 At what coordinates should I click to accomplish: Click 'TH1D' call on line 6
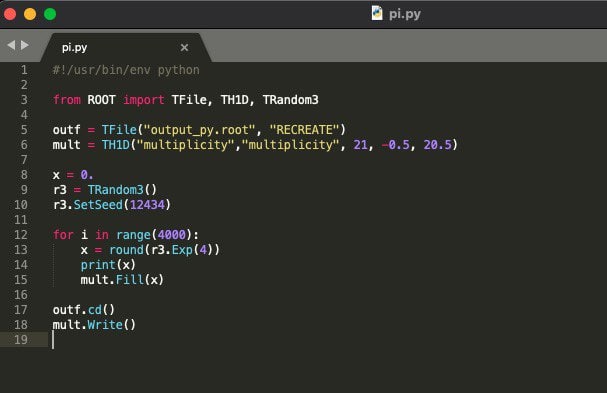pyautogui.click(x=116, y=145)
